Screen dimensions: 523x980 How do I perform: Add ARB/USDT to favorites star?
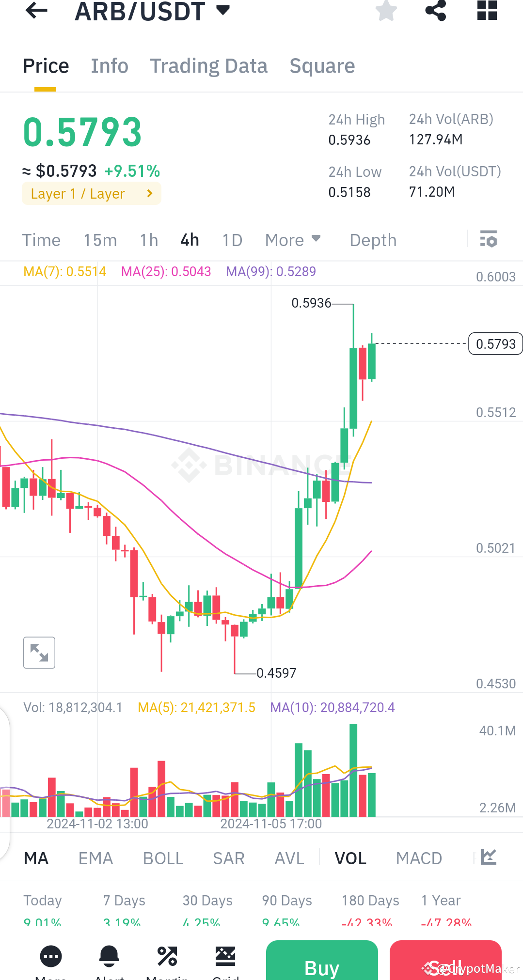click(385, 11)
